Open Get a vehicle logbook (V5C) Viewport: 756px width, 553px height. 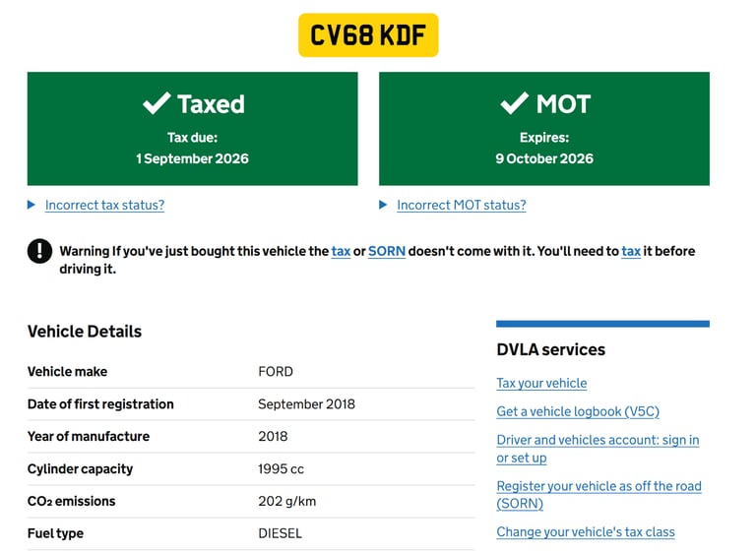pyautogui.click(x=578, y=411)
